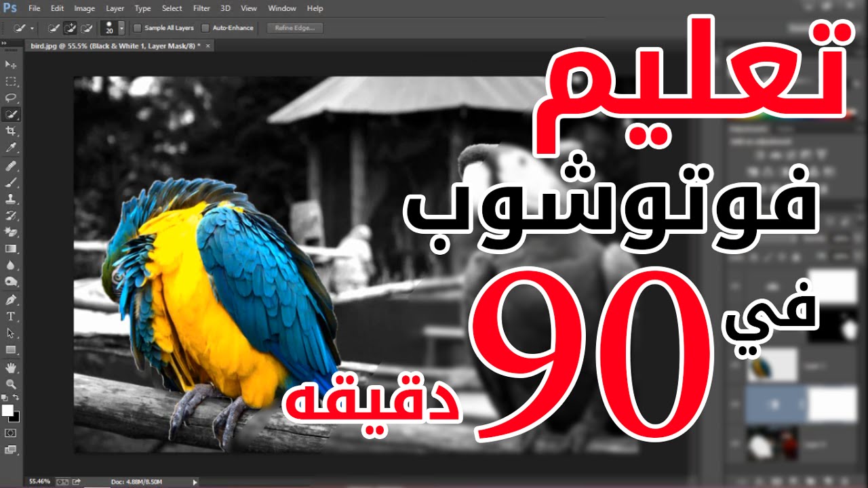Select the Zoom tool
868x488 pixels.
(x=11, y=384)
